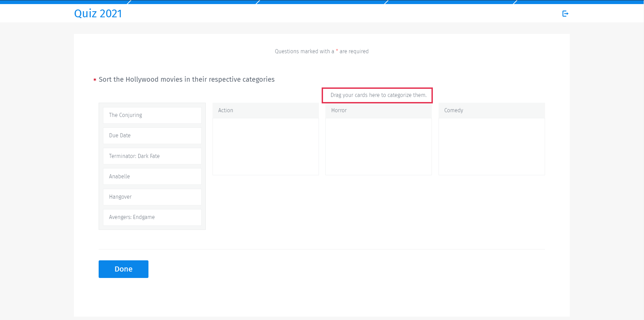644x320 pixels.
Task: Click the 'Questions marked with a * are required' note
Action: click(322, 52)
